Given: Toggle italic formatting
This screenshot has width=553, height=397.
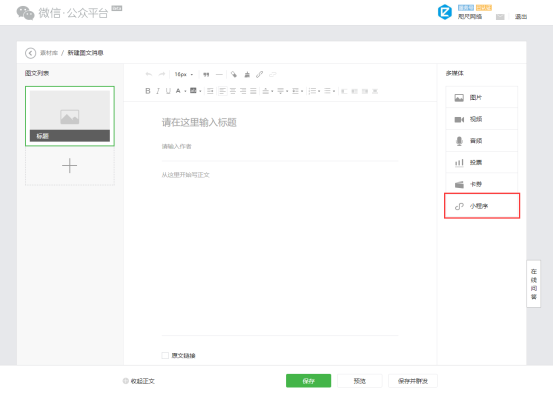Looking at the screenshot, I should [x=158, y=91].
